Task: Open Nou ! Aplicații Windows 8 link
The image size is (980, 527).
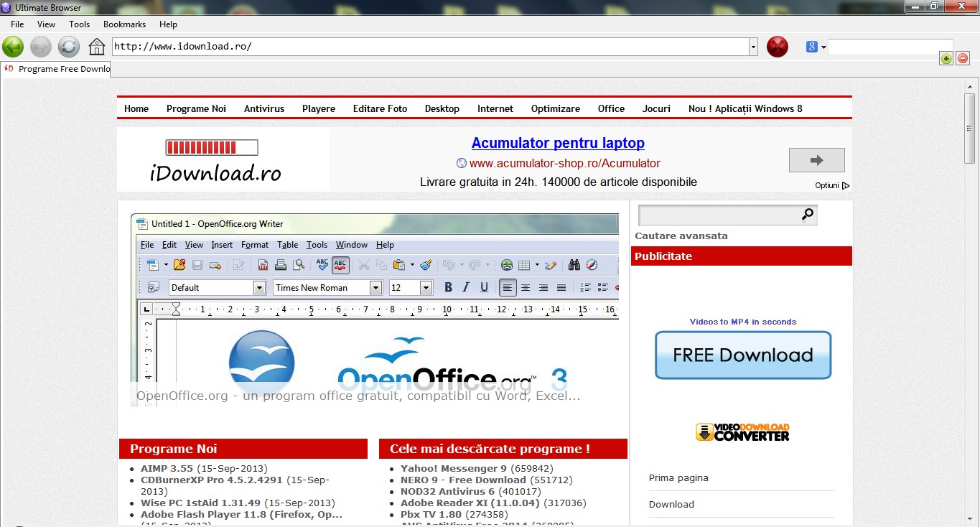Action: coord(745,108)
